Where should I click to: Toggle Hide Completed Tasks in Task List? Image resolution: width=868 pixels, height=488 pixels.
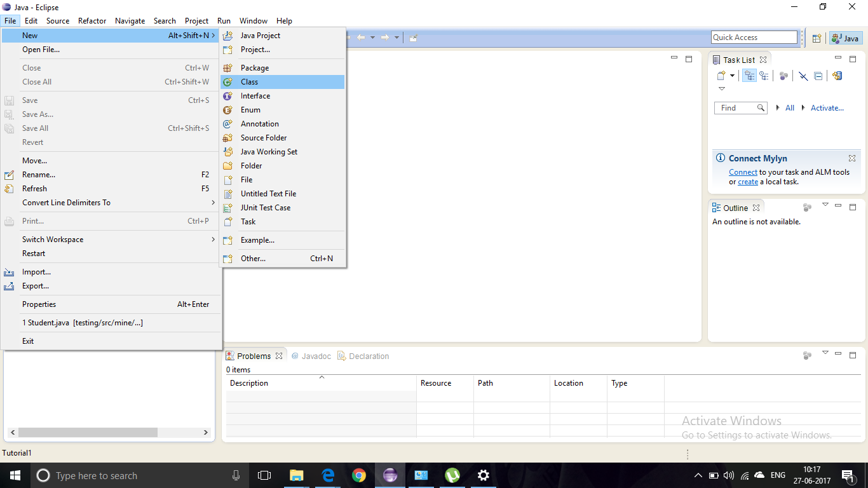point(803,76)
